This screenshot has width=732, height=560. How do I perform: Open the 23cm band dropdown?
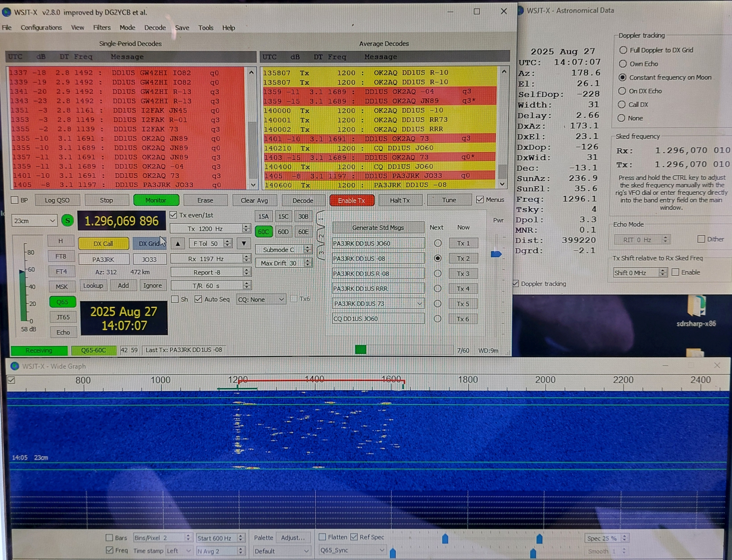click(x=34, y=221)
